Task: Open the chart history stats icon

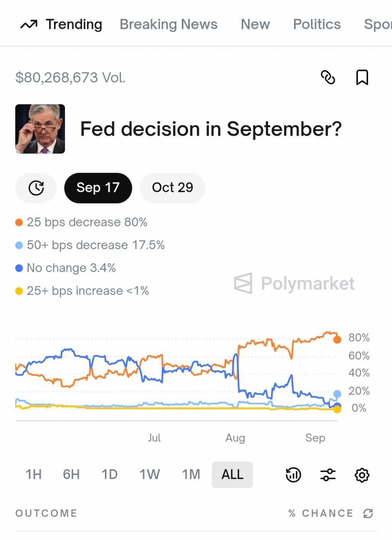Action: (x=293, y=475)
